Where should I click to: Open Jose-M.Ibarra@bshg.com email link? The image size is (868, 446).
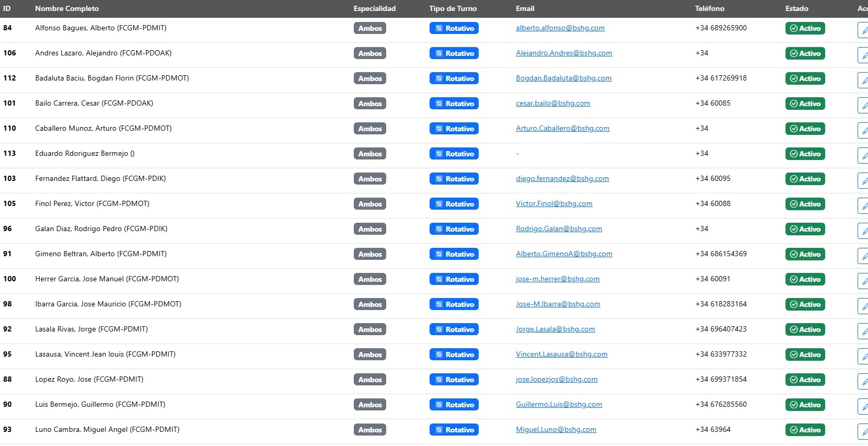(558, 304)
